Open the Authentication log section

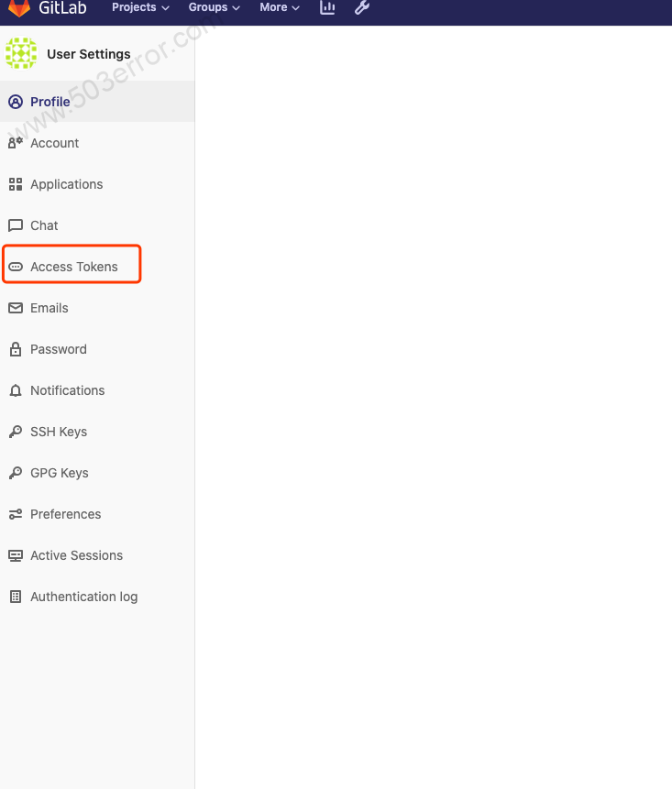tap(82, 596)
